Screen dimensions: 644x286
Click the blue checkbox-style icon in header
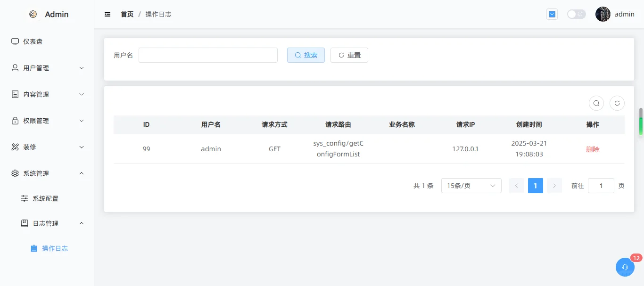click(x=552, y=14)
